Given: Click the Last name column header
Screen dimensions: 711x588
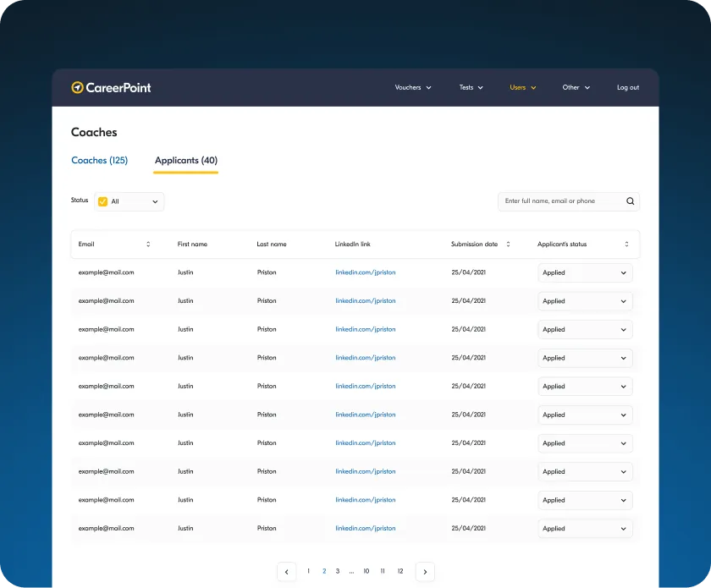Looking at the screenshot, I should (272, 245).
